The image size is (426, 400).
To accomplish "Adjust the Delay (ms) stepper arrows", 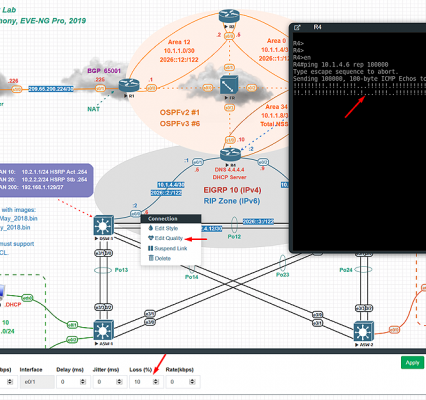I will click(x=83, y=382).
